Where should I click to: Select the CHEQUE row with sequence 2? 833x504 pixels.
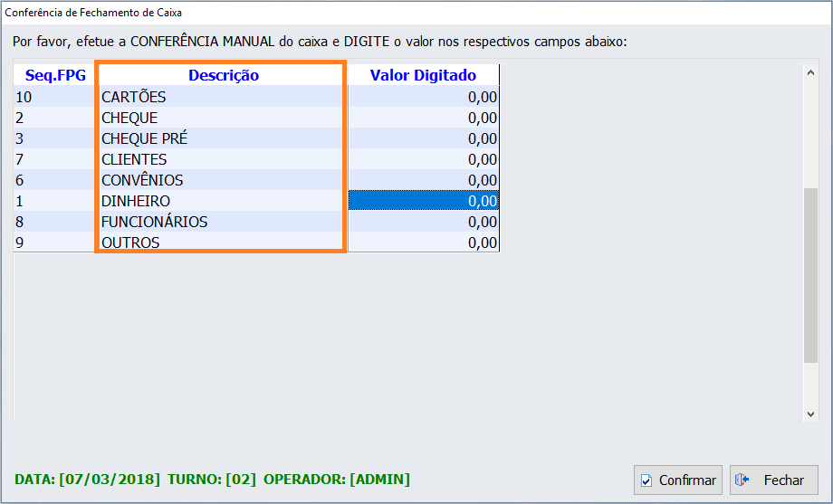[129, 118]
